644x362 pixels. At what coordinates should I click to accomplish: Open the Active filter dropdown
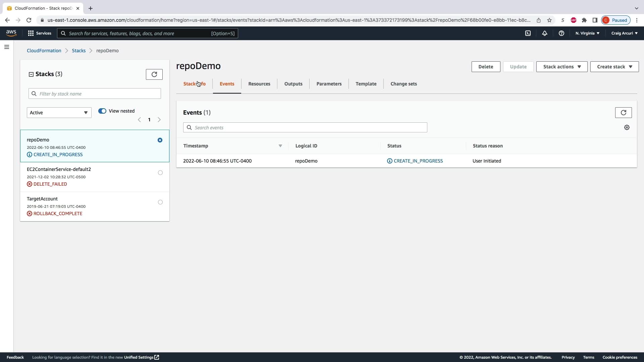point(59,113)
